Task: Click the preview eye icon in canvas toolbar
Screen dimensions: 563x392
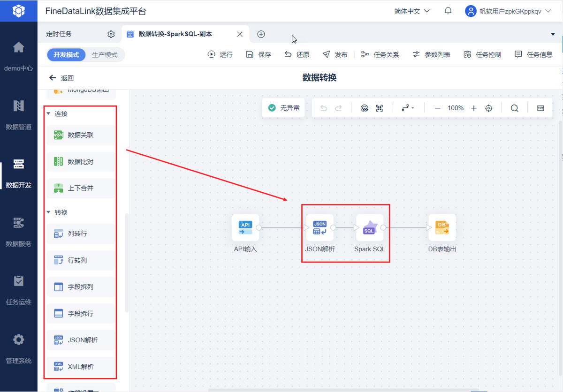Action: point(365,108)
